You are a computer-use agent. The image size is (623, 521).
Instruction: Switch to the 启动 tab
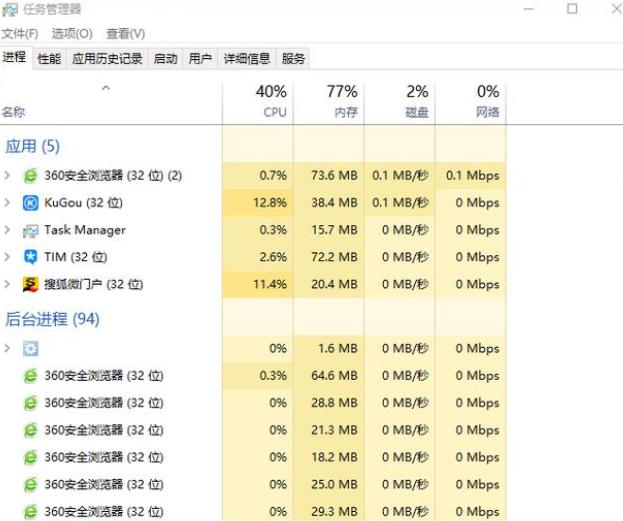pos(165,59)
